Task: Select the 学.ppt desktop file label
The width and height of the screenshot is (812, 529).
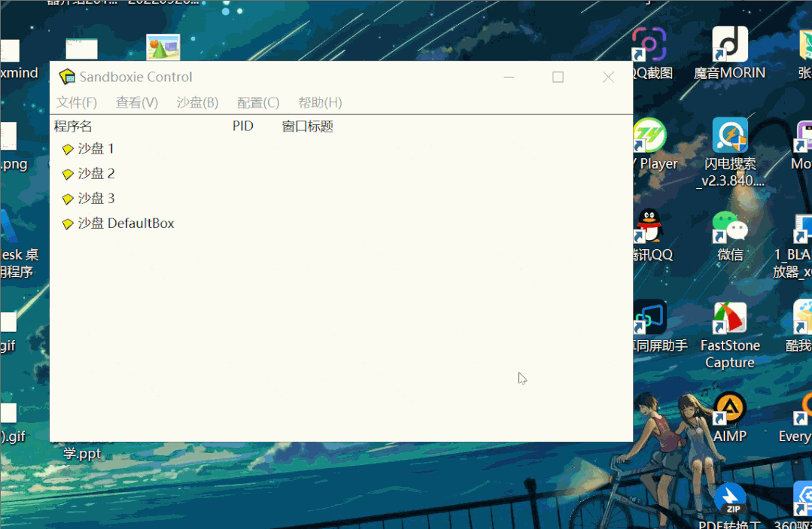Action: click(82, 454)
